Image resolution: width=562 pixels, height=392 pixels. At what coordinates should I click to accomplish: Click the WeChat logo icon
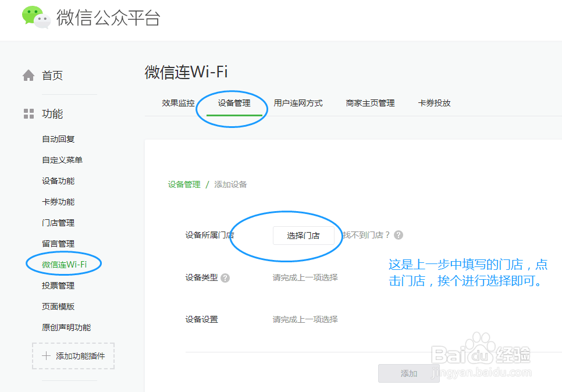(36, 17)
